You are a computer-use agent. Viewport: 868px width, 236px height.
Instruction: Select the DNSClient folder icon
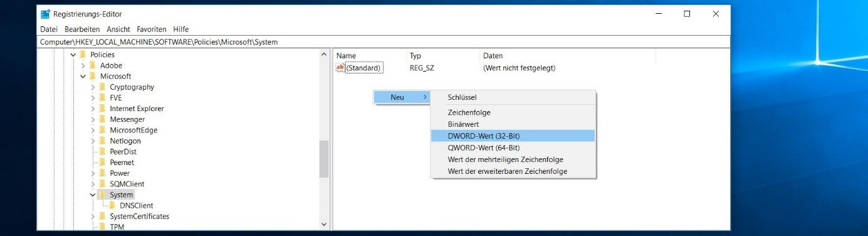pos(112,206)
